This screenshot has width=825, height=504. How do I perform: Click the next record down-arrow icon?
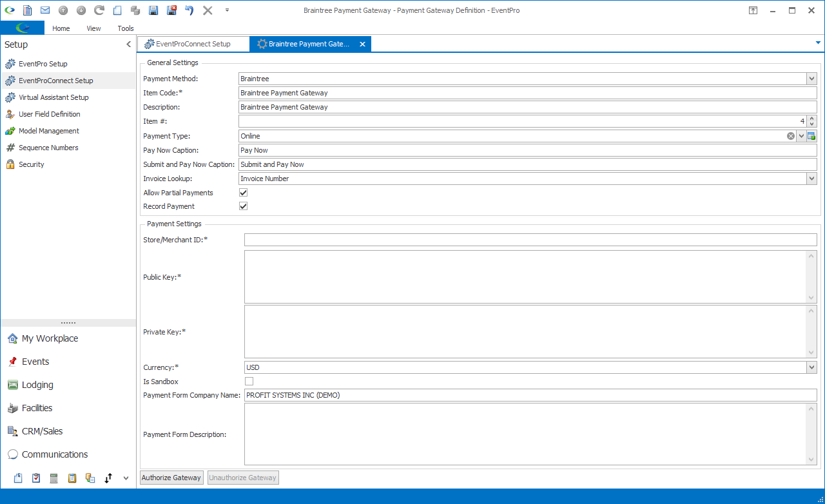pyautogui.click(x=81, y=10)
